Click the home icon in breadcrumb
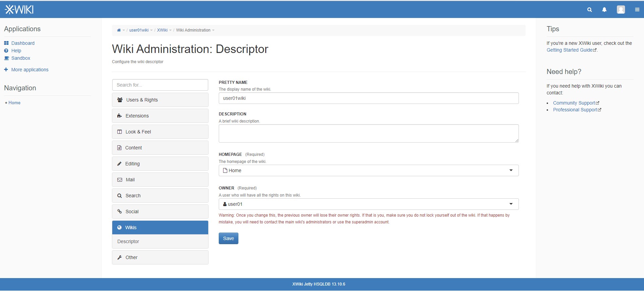The image size is (644, 292). pos(119,30)
